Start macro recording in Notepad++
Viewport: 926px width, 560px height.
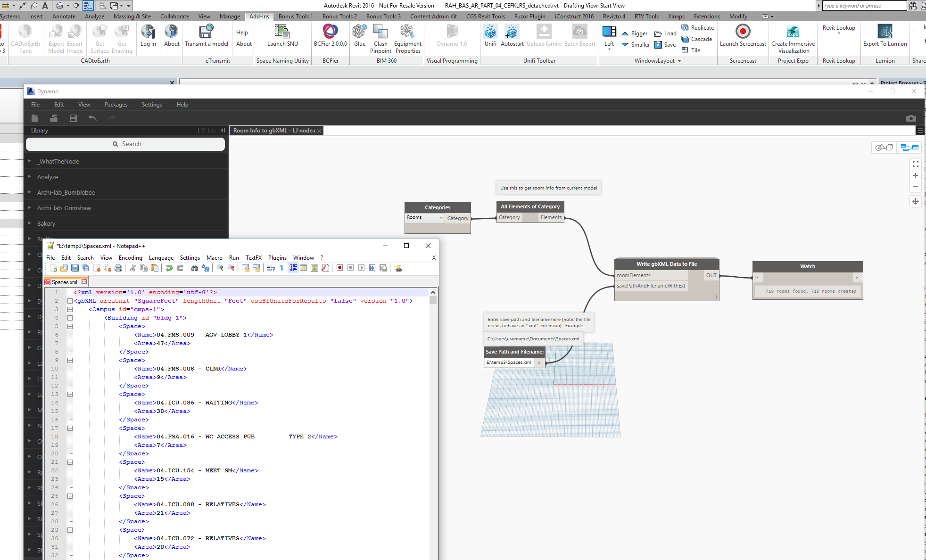coord(339,268)
